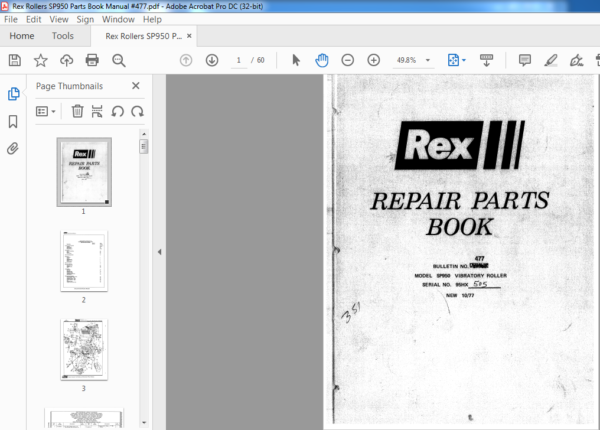Collapse the navigation pane with the arrow
600x430 pixels.
pos(158,252)
